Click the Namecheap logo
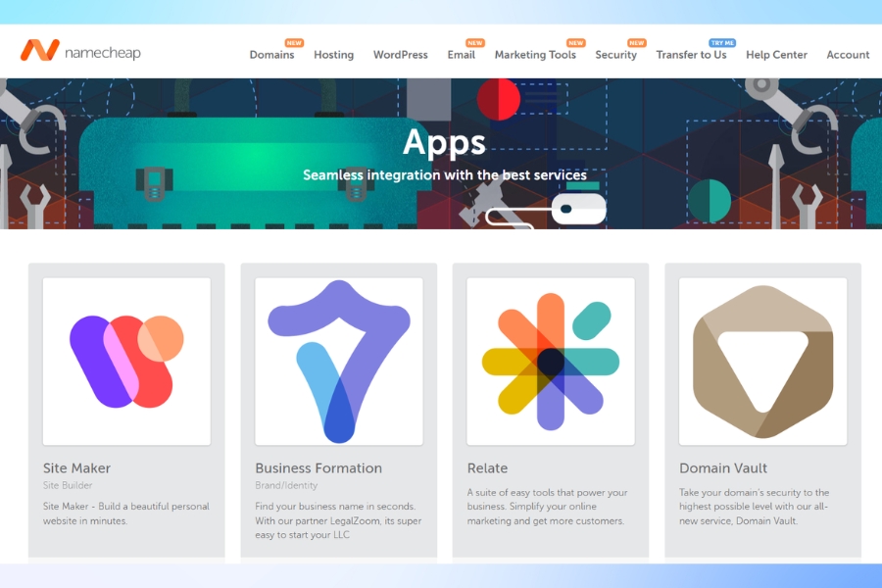The image size is (882, 588). [80, 51]
